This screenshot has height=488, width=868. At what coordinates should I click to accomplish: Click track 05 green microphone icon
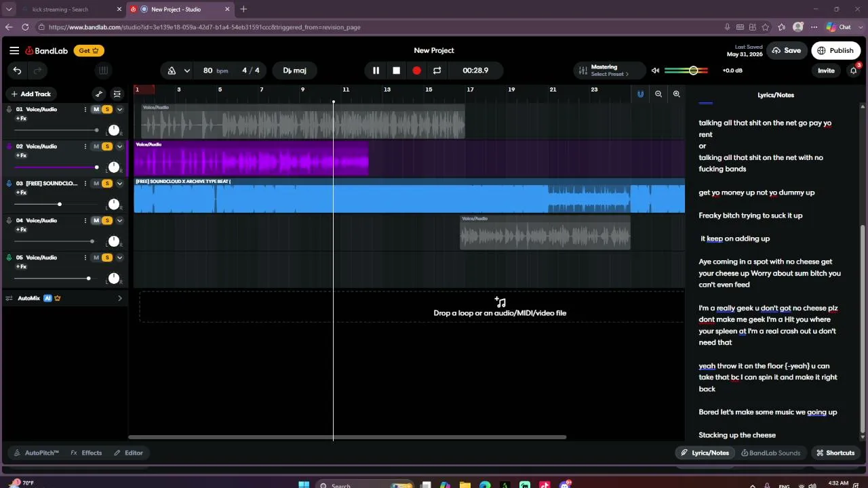point(9,258)
